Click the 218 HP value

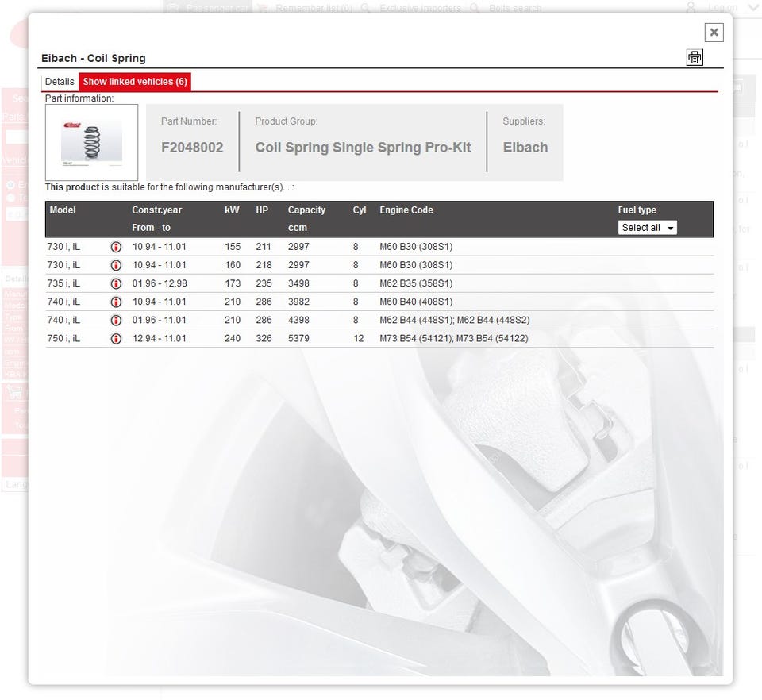[x=264, y=265]
